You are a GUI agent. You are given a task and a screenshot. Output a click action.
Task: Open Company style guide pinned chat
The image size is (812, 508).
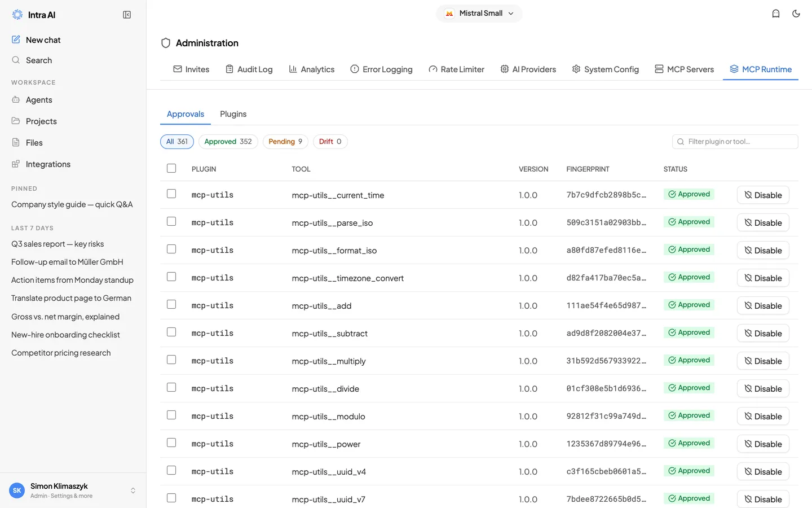[72, 204]
